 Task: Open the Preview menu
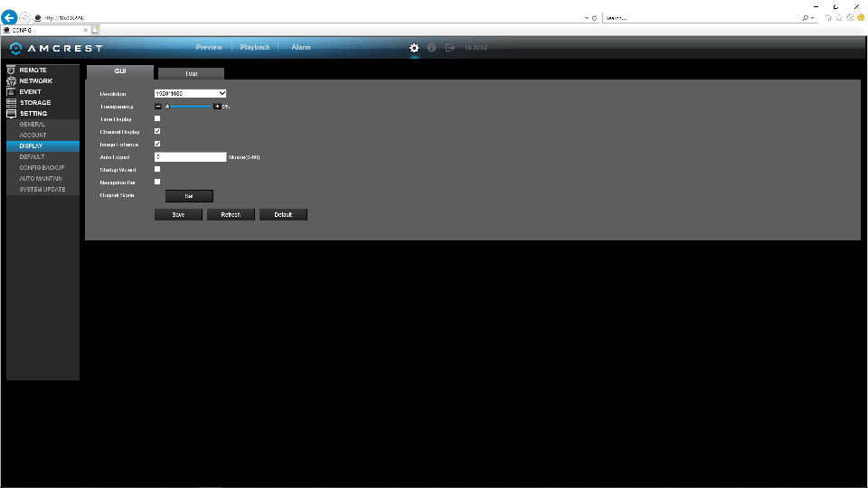209,48
